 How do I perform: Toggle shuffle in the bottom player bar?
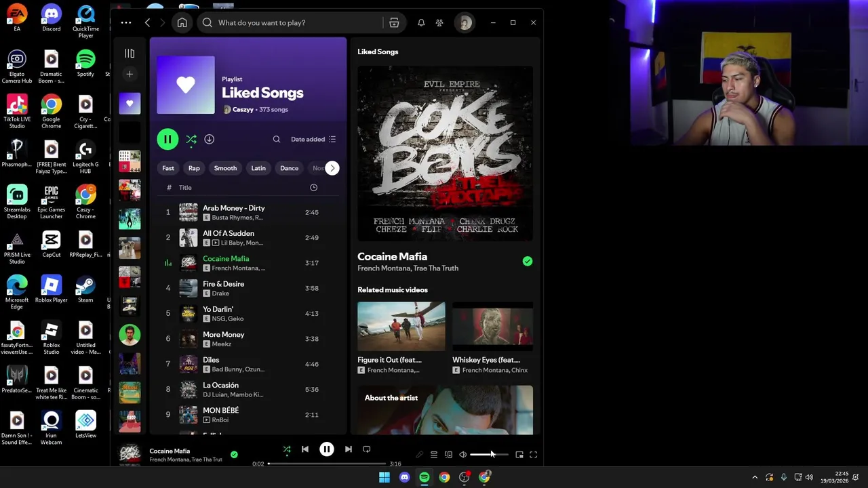coord(287,449)
